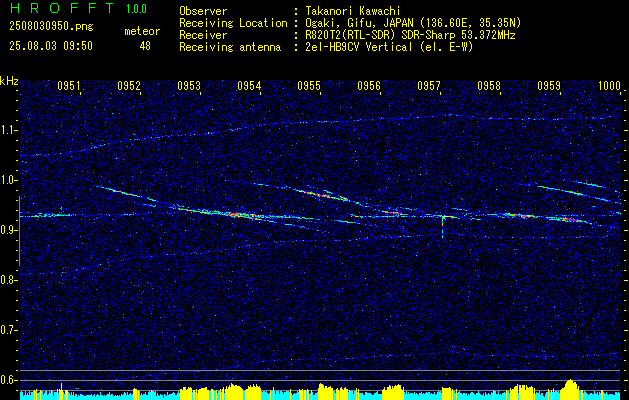The width and height of the screenshot is (629, 400).
Task: Click the 1000 time axis label
Action: pyautogui.click(x=609, y=86)
